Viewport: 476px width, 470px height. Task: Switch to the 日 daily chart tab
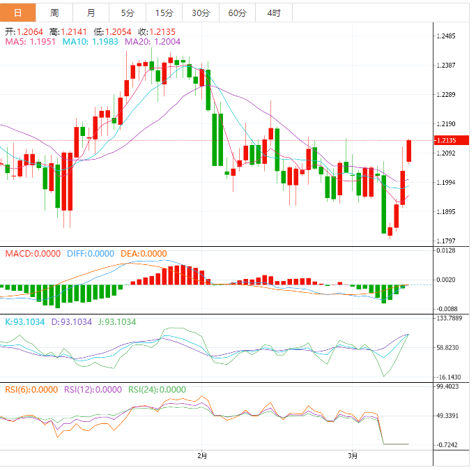[x=18, y=13]
